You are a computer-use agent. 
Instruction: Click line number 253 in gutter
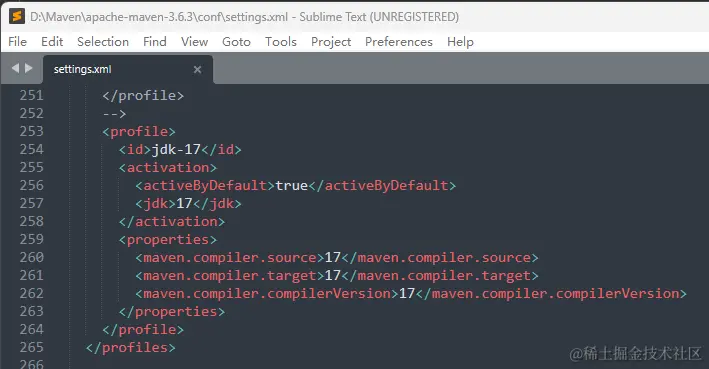coord(32,131)
